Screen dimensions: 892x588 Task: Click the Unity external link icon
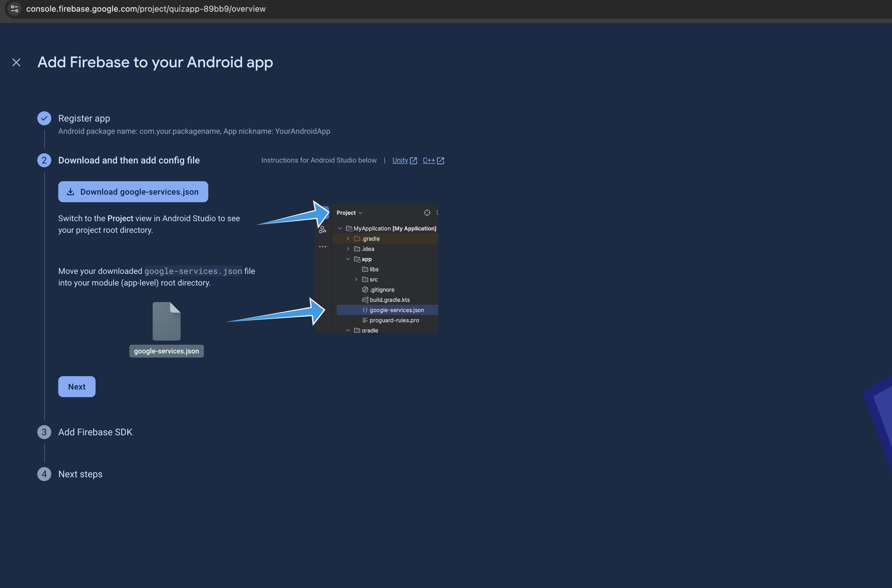point(413,161)
